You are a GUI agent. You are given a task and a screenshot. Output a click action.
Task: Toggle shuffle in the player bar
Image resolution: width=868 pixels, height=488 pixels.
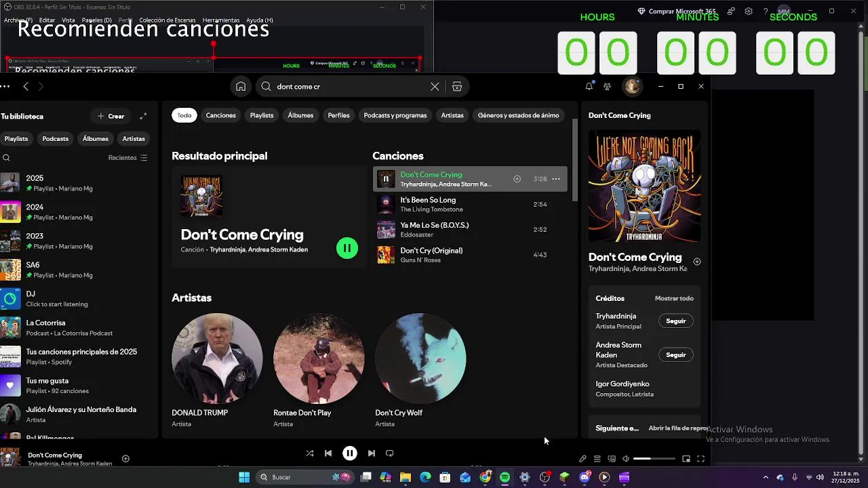click(x=310, y=453)
